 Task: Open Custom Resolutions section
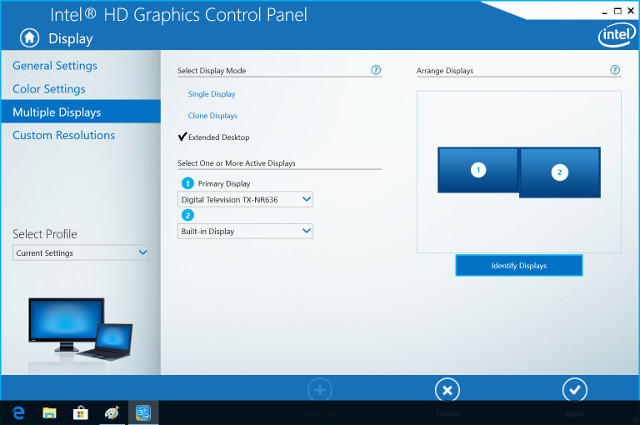pyautogui.click(x=64, y=135)
